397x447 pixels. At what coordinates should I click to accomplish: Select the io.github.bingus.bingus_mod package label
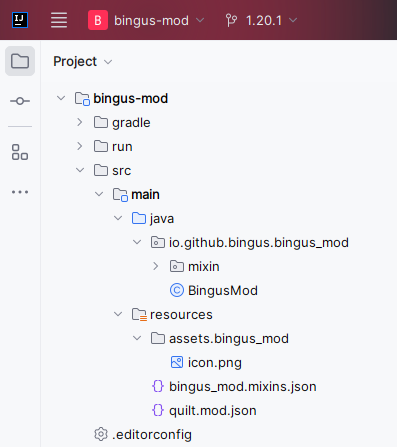(x=259, y=243)
